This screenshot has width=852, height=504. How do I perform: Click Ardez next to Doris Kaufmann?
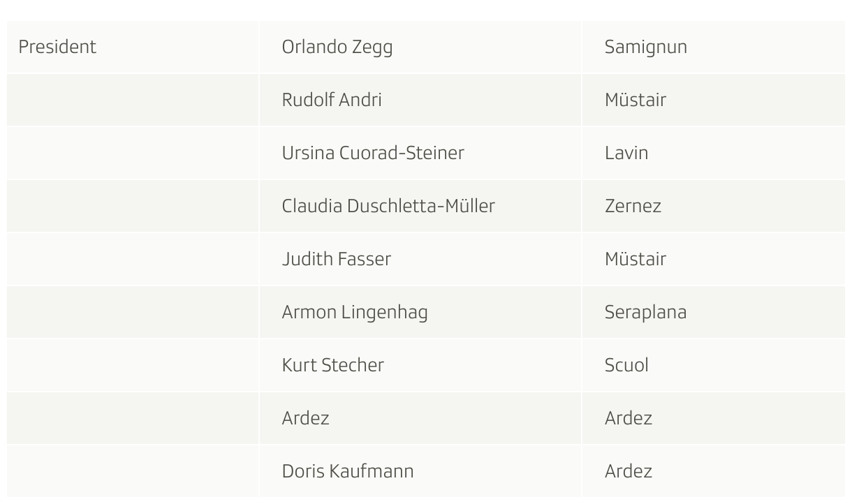click(x=628, y=471)
